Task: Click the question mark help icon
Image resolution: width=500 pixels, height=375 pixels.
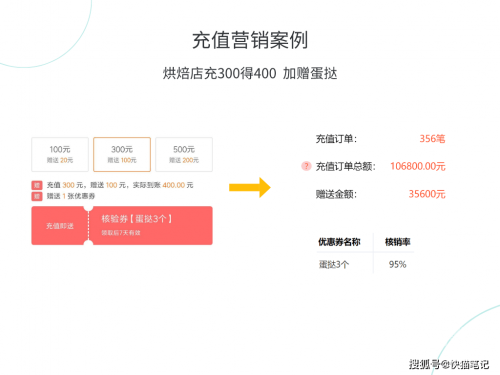Action: [306, 166]
